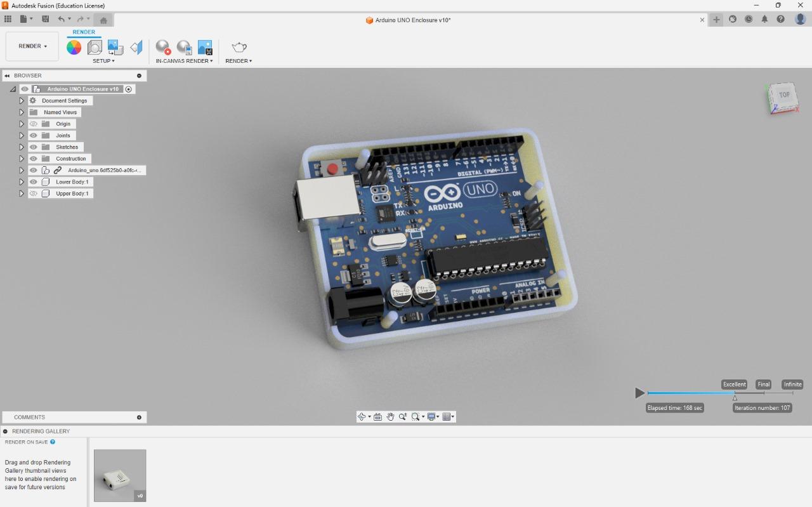Click the Look At tool
Screen dimensions: 812x507
click(378, 417)
